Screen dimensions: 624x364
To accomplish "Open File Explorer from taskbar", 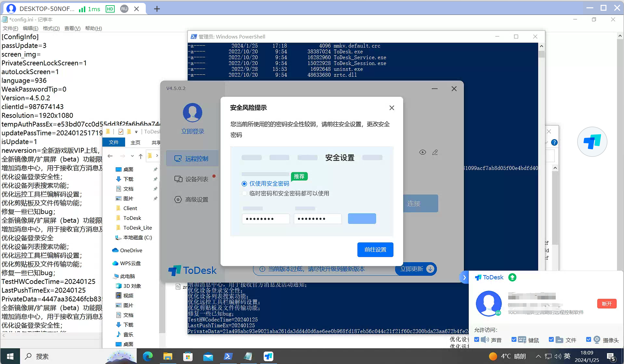I will pyautogui.click(x=168, y=356).
